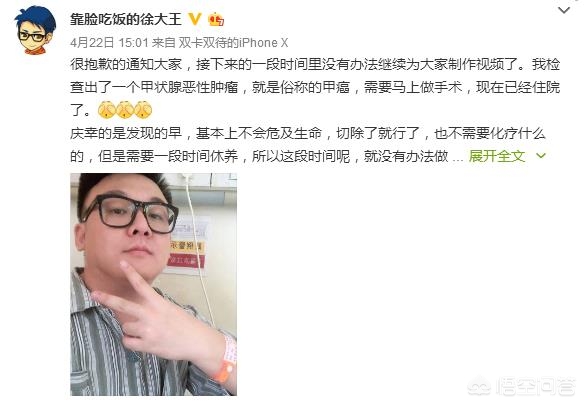Viewport: 586px width, 406px height.
Task: Open post options chevron at top right
Action: [564, 10]
